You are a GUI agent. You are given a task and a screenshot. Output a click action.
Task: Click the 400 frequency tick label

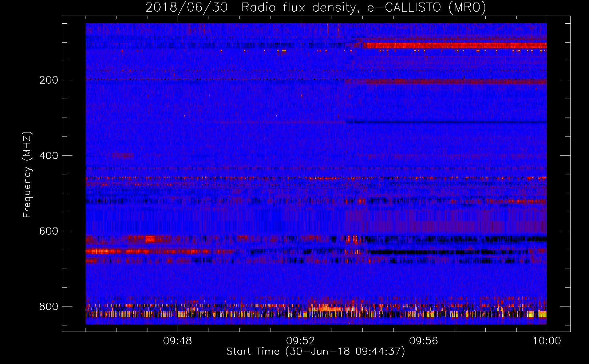click(x=49, y=156)
